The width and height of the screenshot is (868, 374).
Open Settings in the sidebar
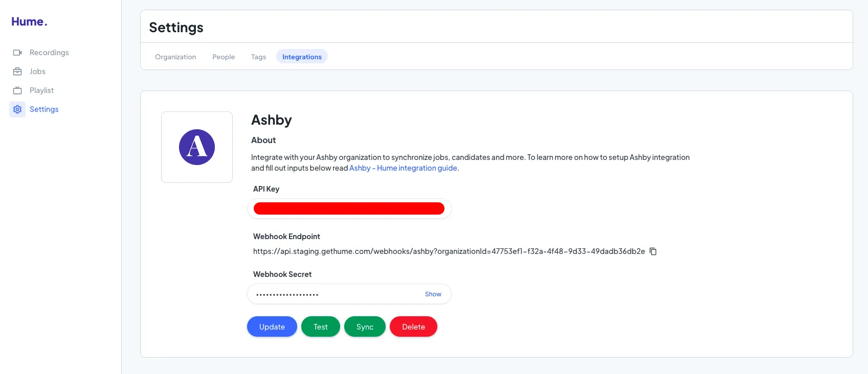pos(44,109)
